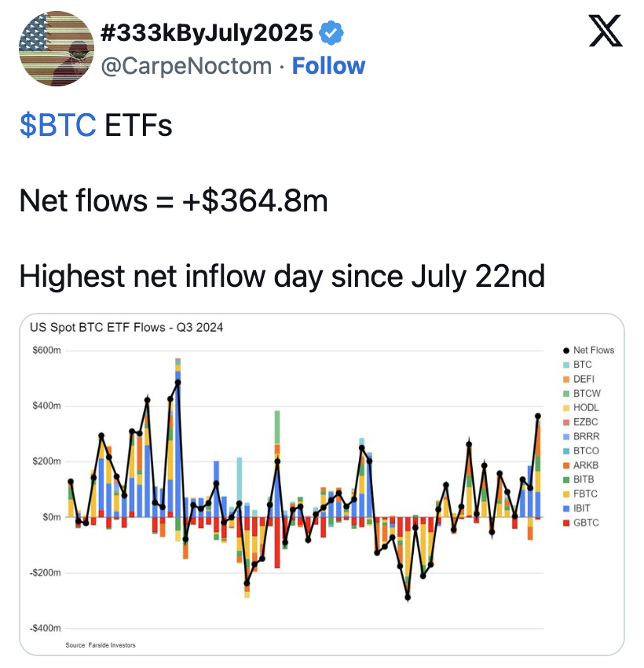Select the BRRR legend marker
Viewport: 644px width, 668px height.
click(566, 437)
